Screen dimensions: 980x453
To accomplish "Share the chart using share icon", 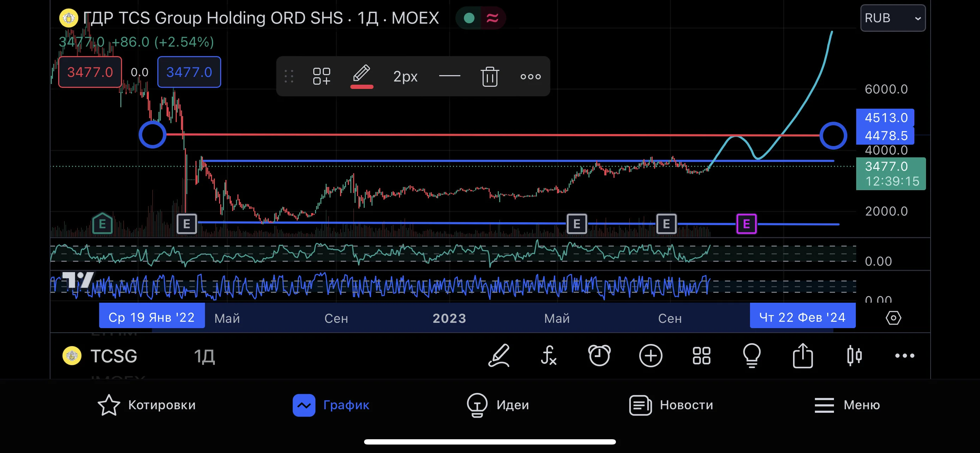I will [x=803, y=356].
